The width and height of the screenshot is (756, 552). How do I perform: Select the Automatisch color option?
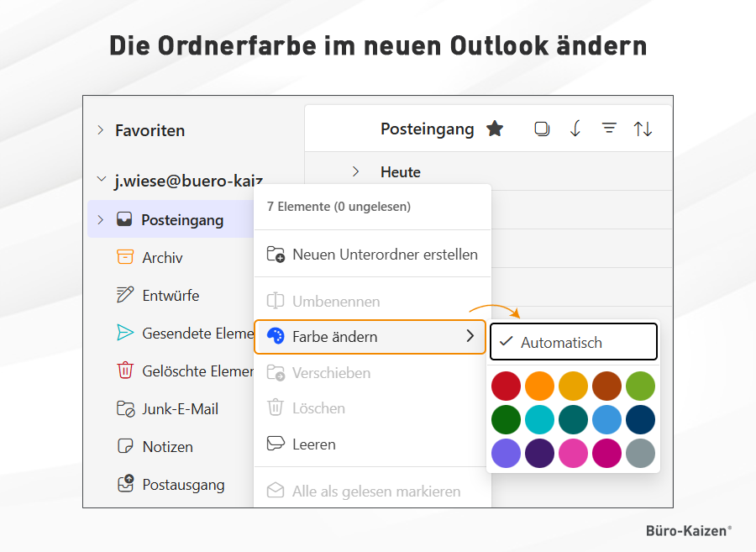coord(573,342)
